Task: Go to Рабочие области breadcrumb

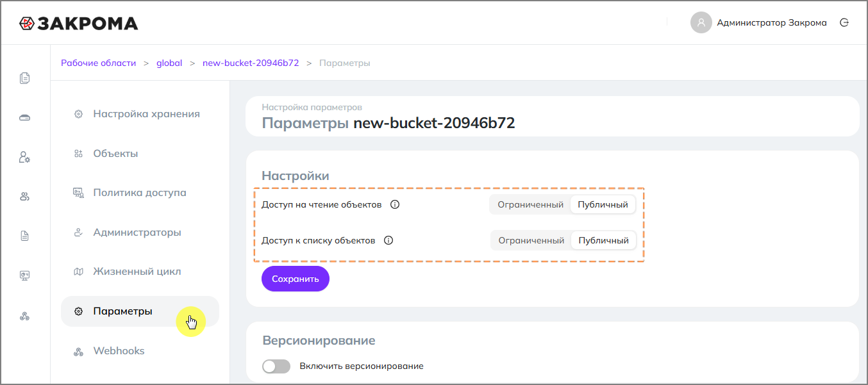Action: click(99, 63)
